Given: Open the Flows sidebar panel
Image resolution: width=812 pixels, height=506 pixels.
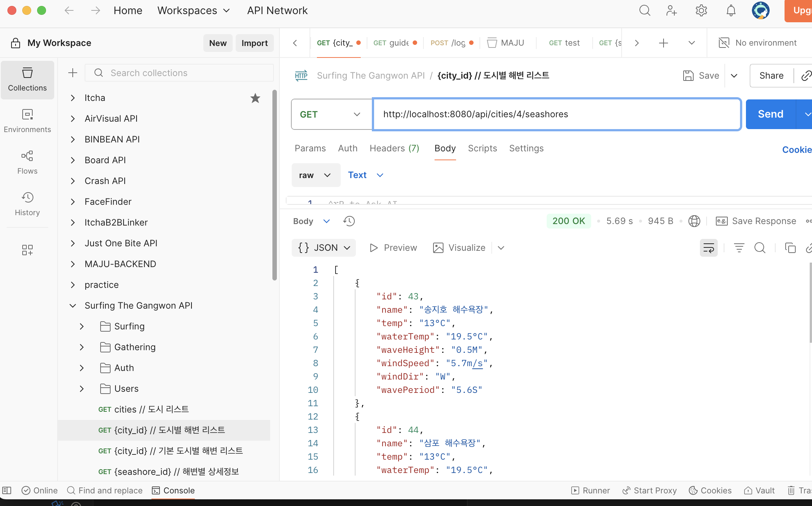Looking at the screenshot, I should (27, 162).
